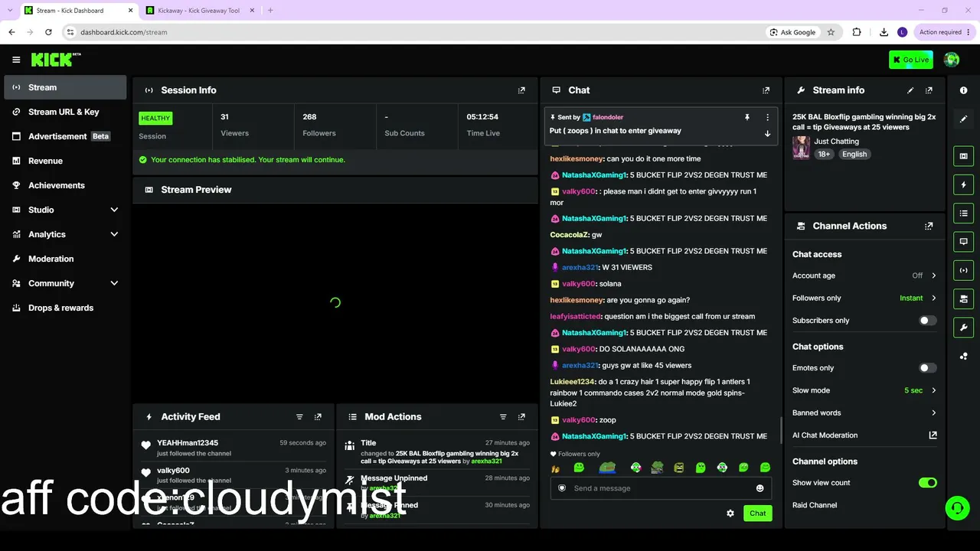This screenshot has height=551, width=980.
Task: Reload the page in the browser
Action: click(48, 32)
